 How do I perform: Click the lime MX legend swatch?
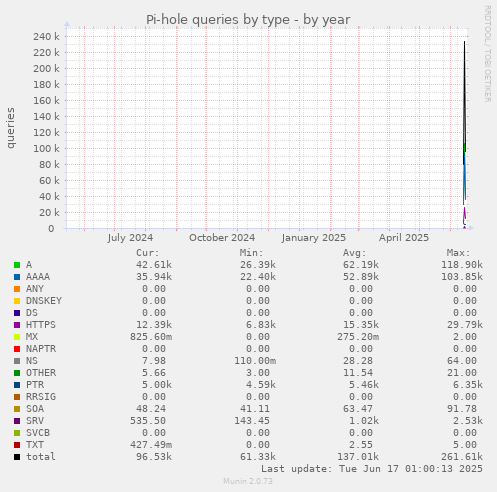coord(17,337)
